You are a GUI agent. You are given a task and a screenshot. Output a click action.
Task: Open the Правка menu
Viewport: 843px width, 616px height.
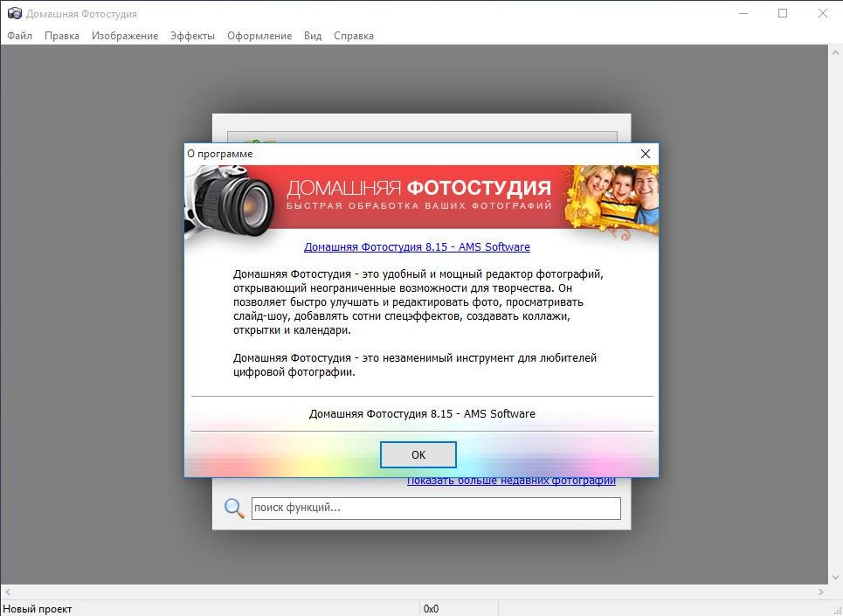point(62,36)
